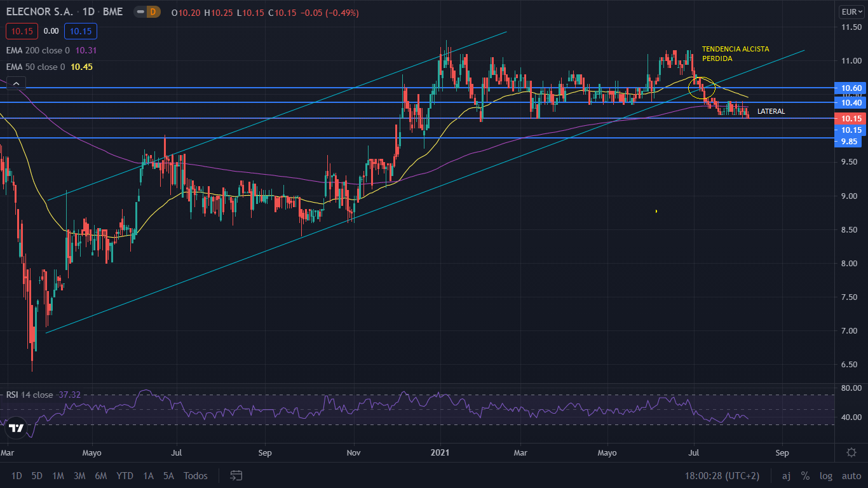The width and height of the screenshot is (868, 488).
Task: Click the 10.60 horizontal line price label
Action: point(851,88)
